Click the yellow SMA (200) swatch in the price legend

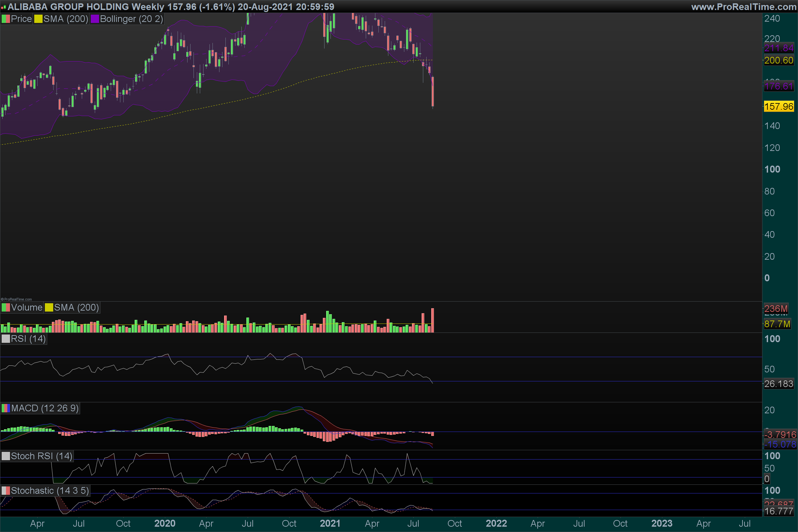pyautogui.click(x=38, y=19)
